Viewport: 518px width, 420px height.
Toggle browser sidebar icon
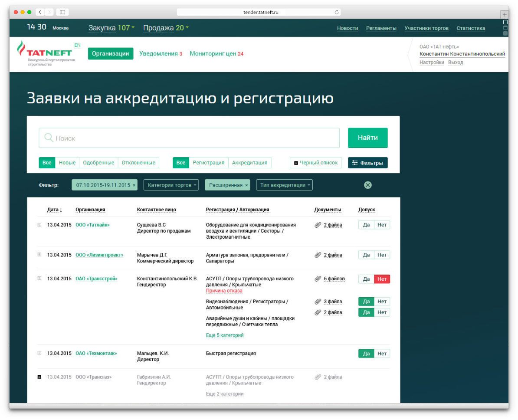(62, 13)
